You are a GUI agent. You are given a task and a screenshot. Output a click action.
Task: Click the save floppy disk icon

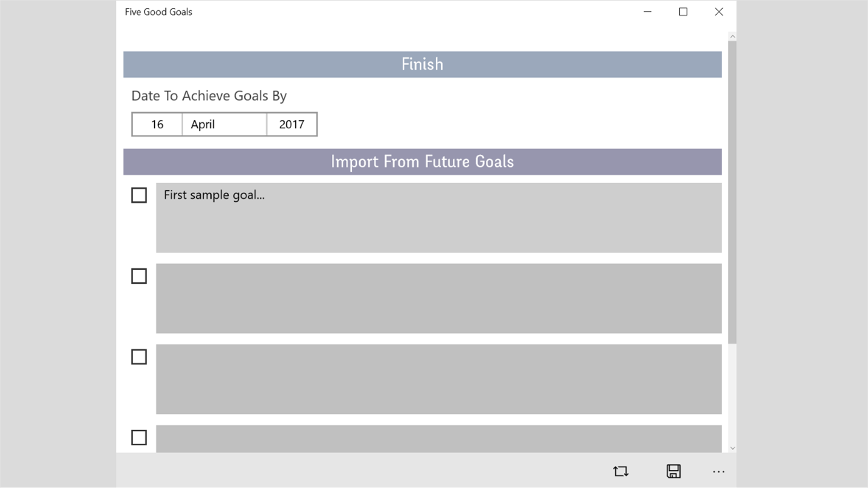[x=673, y=471]
